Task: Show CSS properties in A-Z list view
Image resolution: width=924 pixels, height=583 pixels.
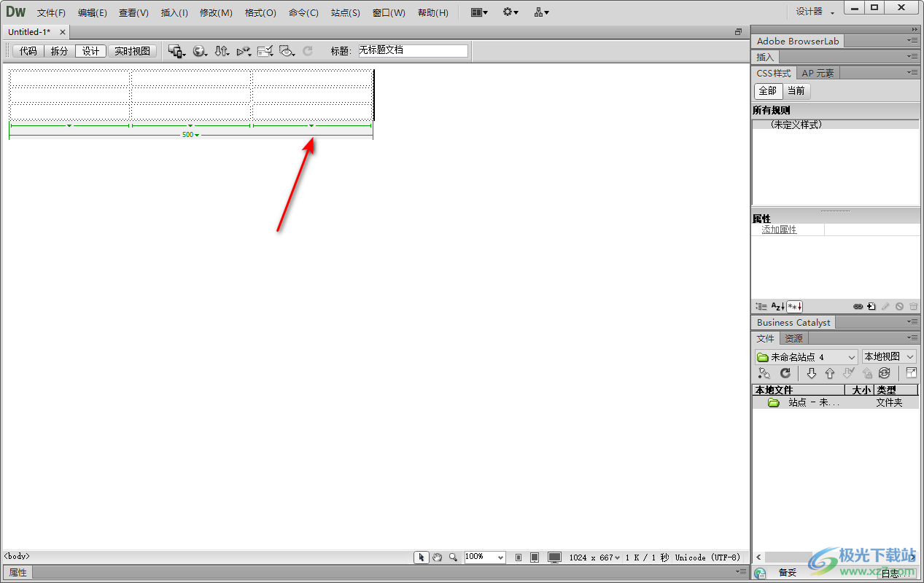Action: [x=777, y=307]
